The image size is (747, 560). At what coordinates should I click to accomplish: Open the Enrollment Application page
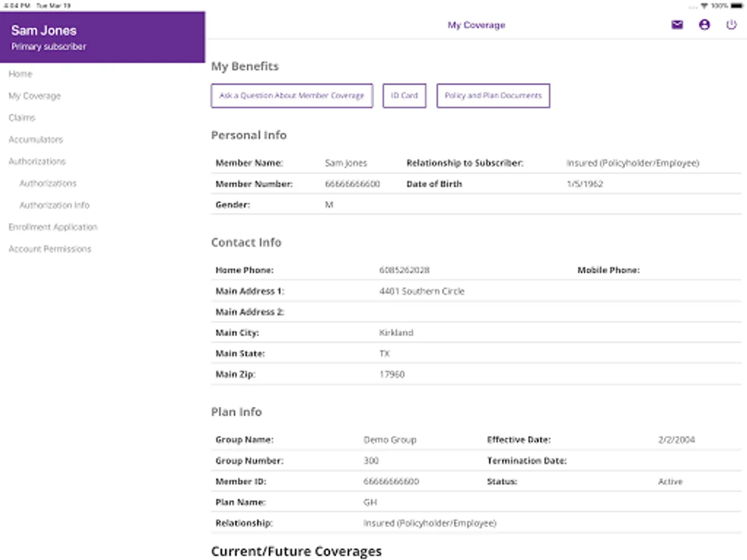point(53,227)
